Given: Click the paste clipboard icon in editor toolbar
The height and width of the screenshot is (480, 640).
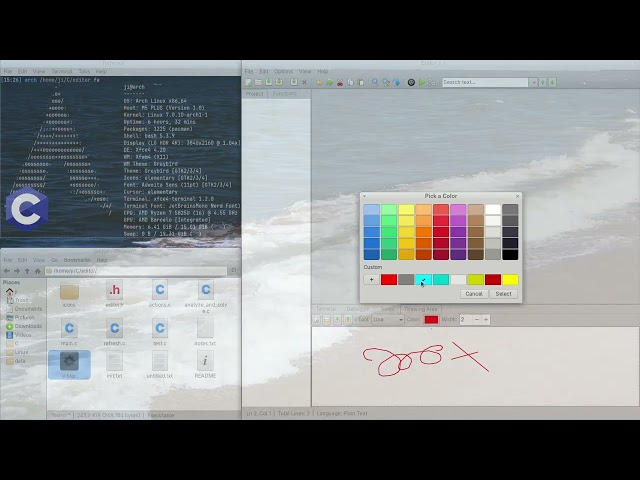Looking at the screenshot, I should [x=360, y=82].
